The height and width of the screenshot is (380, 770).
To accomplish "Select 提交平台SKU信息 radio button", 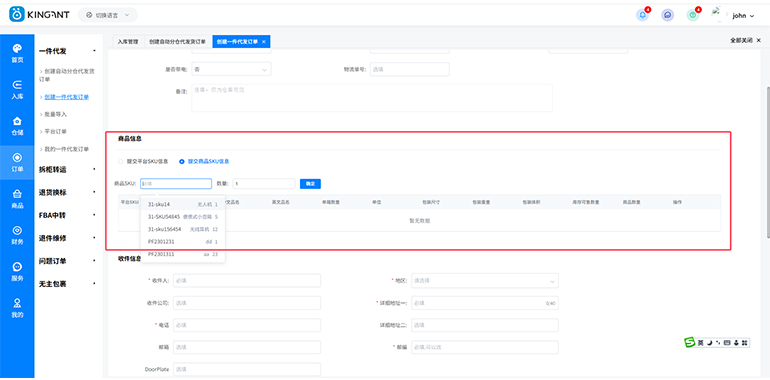I will click(x=144, y=161).
